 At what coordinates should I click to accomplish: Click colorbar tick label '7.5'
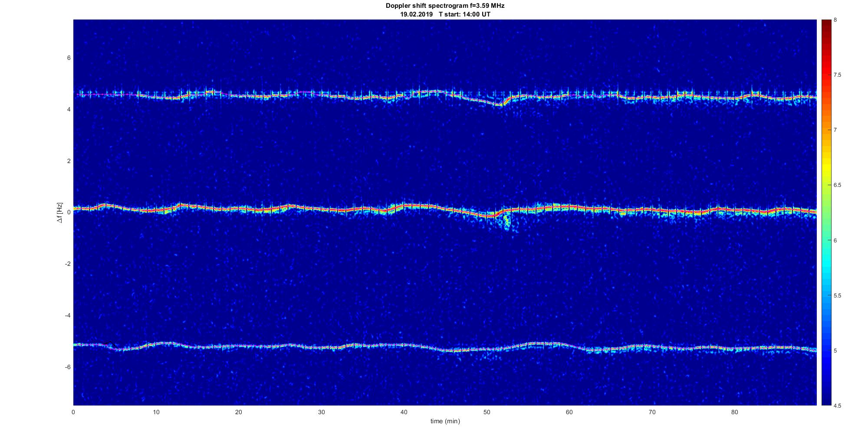coord(837,75)
